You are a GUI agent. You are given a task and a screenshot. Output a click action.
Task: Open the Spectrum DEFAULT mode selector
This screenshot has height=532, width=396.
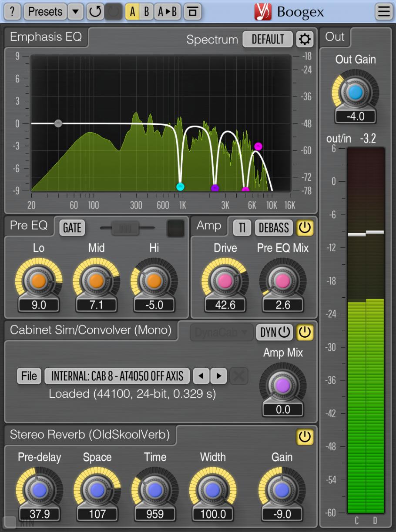(268, 40)
